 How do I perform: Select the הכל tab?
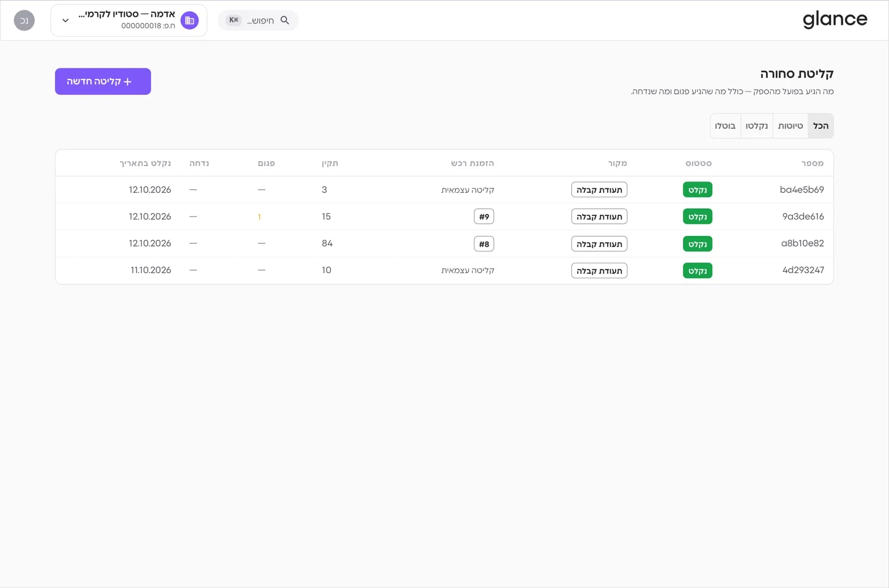coord(821,126)
